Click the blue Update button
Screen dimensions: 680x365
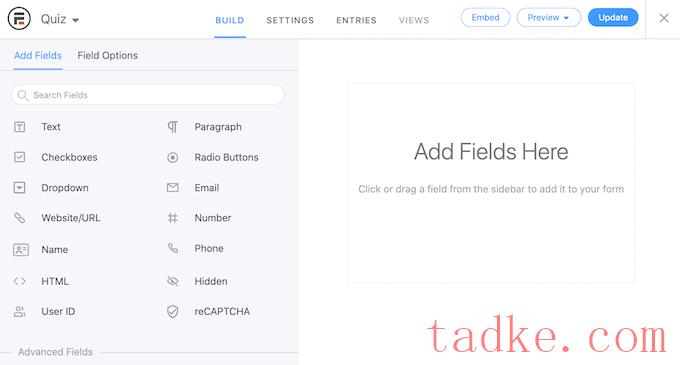click(x=613, y=17)
